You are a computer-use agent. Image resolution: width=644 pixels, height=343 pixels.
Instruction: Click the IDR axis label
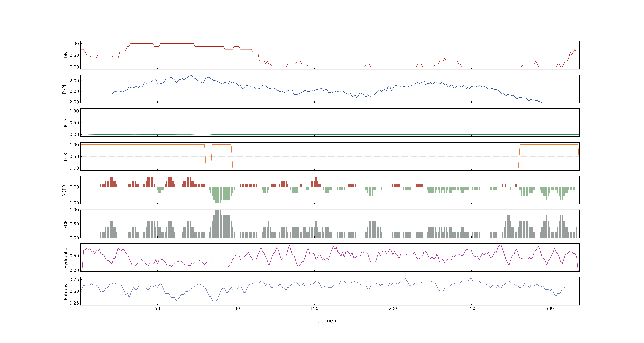(66, 55)
